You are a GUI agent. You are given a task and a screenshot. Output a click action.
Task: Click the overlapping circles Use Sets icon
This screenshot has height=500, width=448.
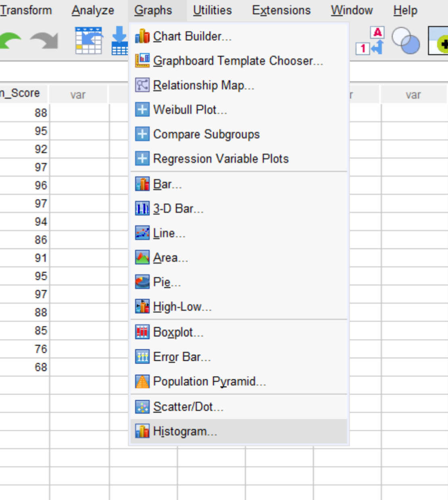pyautogui.click(x=406, y=40)
